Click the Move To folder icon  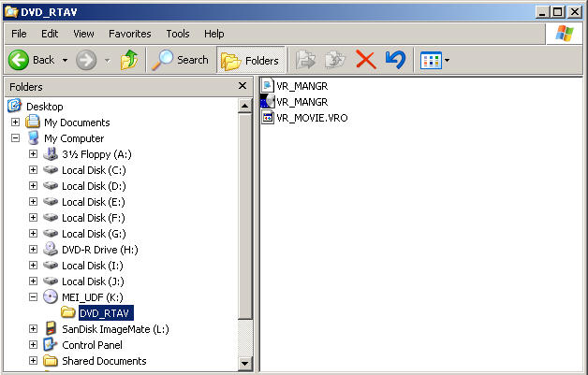tap(305, 60)
